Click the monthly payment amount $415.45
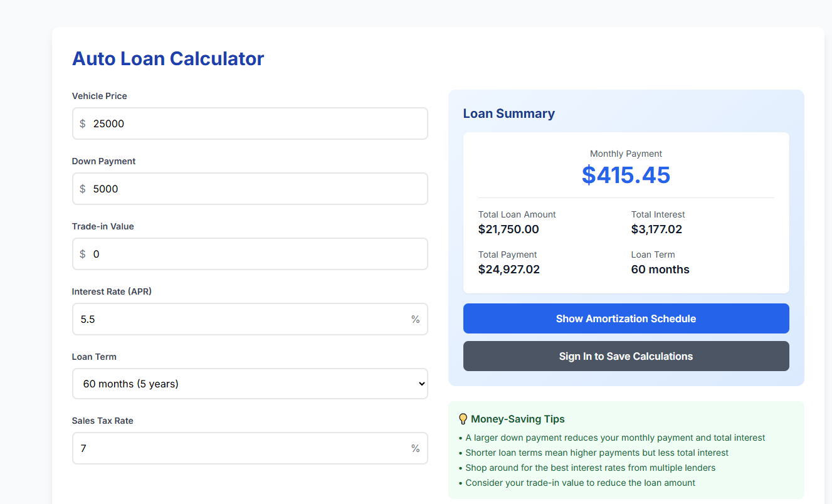The height and width of the screenshot is (504, 832). point(626,175)
